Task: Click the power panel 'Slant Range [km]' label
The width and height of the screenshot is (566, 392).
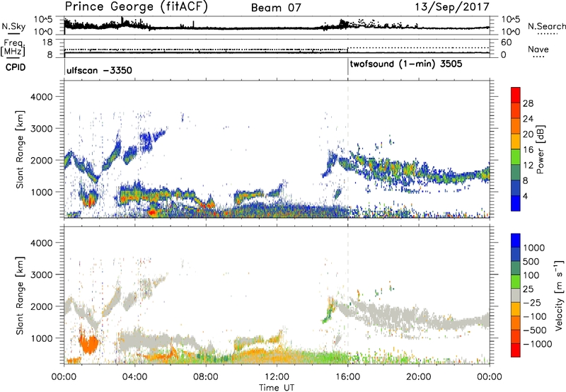Action: click(x=20, y=149)
